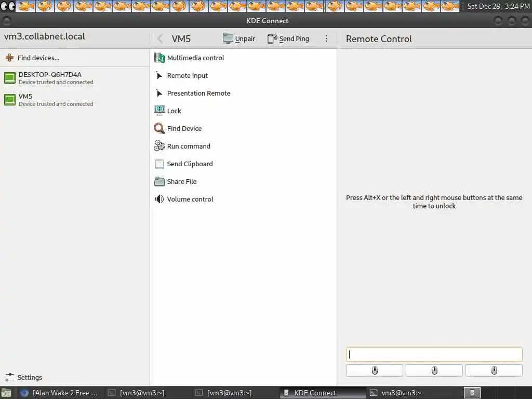Click the Remote Control heading
The height and width of the screenshot is (399, 532).
pos(379,38)
